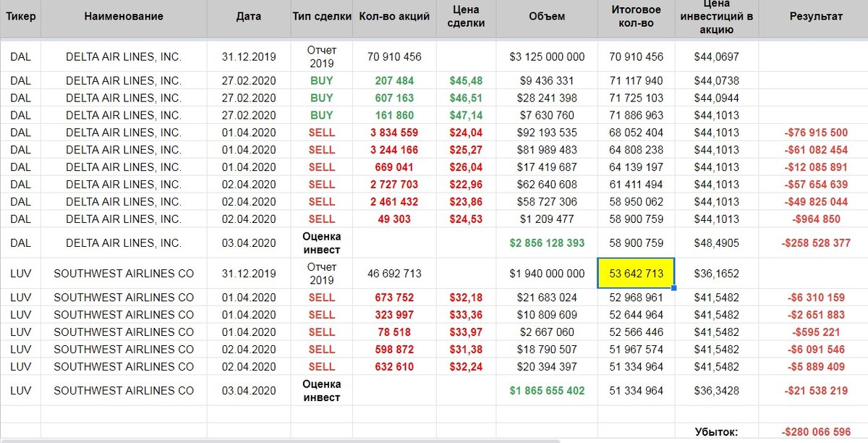
Task: Select share count 70 910 456 in Кол-во акций column
Action: (x=394, y=56)
